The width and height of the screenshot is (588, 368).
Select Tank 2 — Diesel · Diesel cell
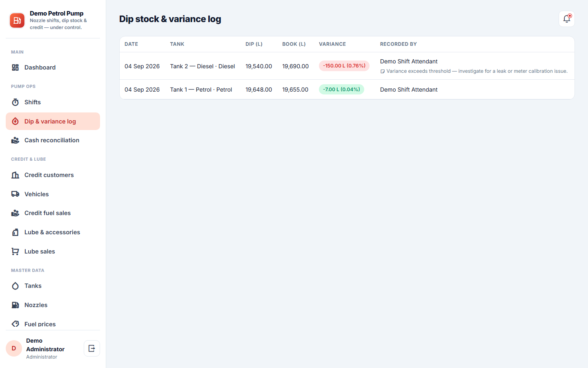203,66
